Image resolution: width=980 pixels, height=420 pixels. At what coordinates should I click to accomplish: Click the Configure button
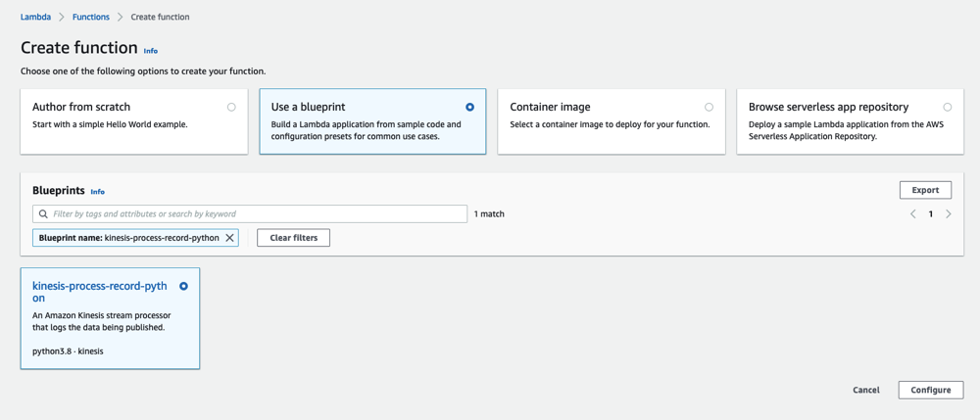point(930,390)
